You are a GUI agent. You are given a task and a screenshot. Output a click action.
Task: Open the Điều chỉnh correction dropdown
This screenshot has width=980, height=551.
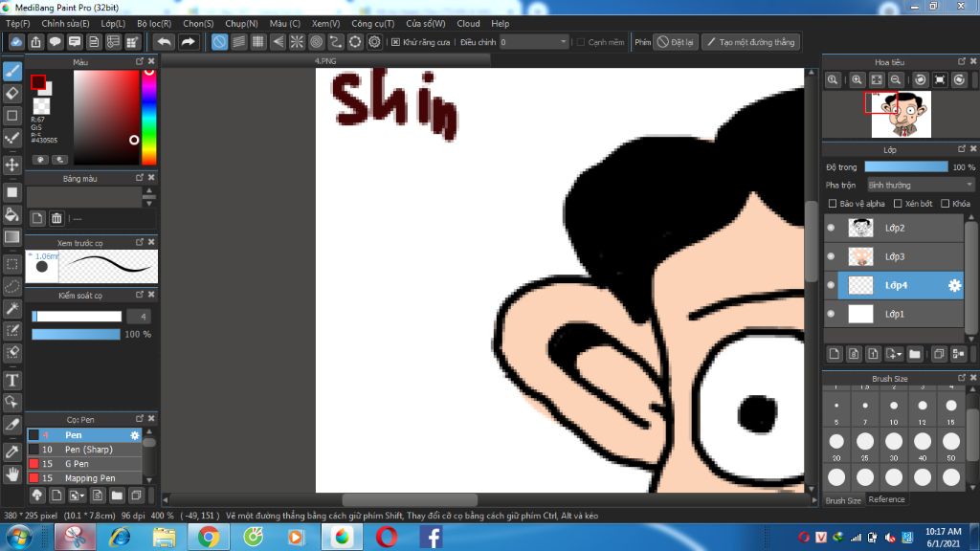[x=534, y=42]
